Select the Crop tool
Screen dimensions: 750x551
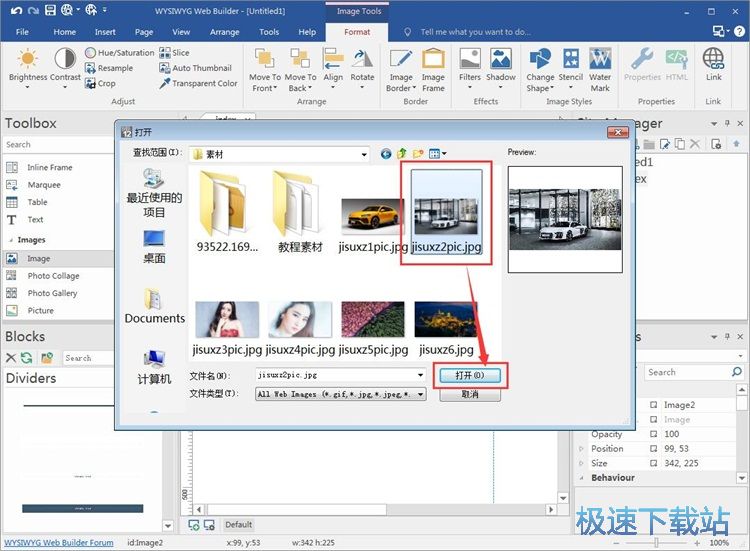point(100,84)
